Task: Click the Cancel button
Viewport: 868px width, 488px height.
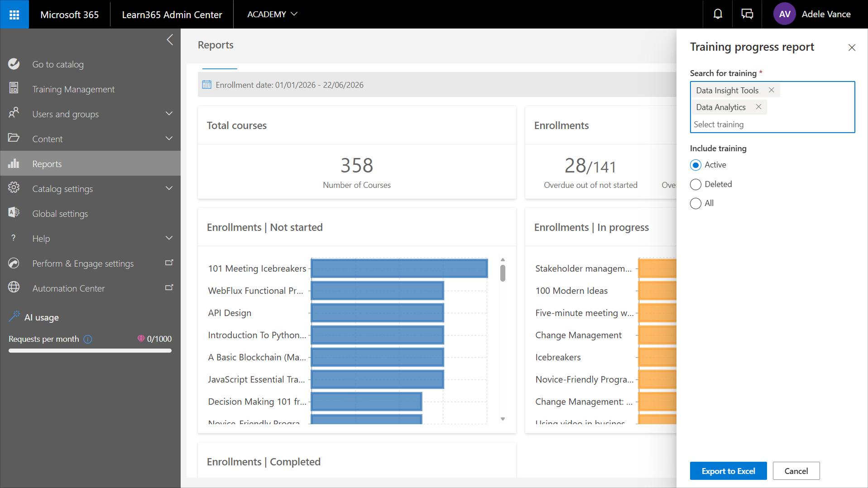Action: coord(796,471)
